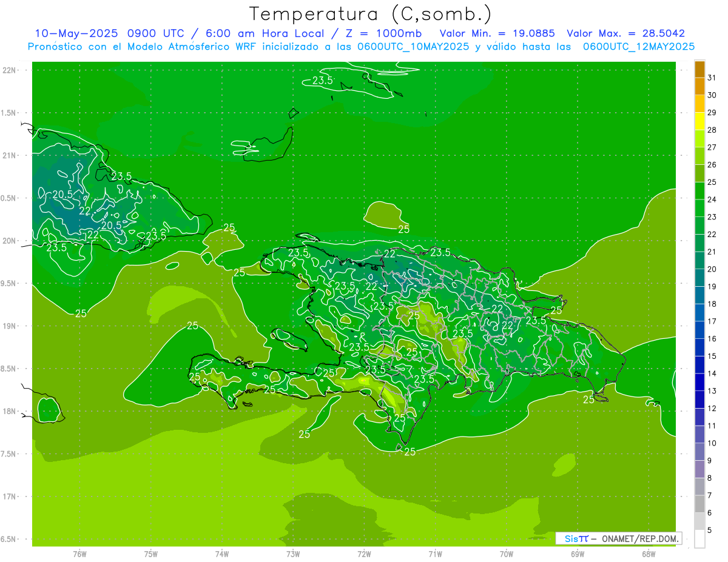The height and width of the screenshot is (562, 728).
Task: Pick the orange legend swatch between 30 and 31
Action: point(699,87)
